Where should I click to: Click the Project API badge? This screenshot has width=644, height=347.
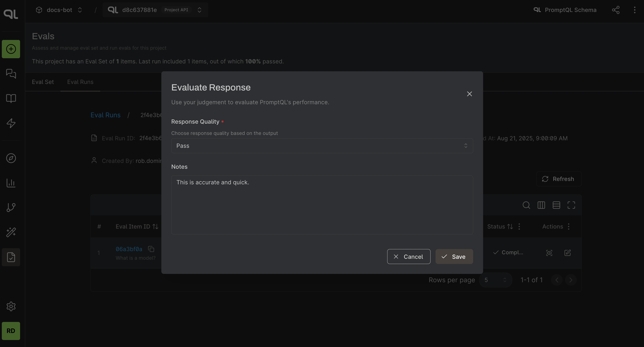pyautogui.click(x=176, y=10)
